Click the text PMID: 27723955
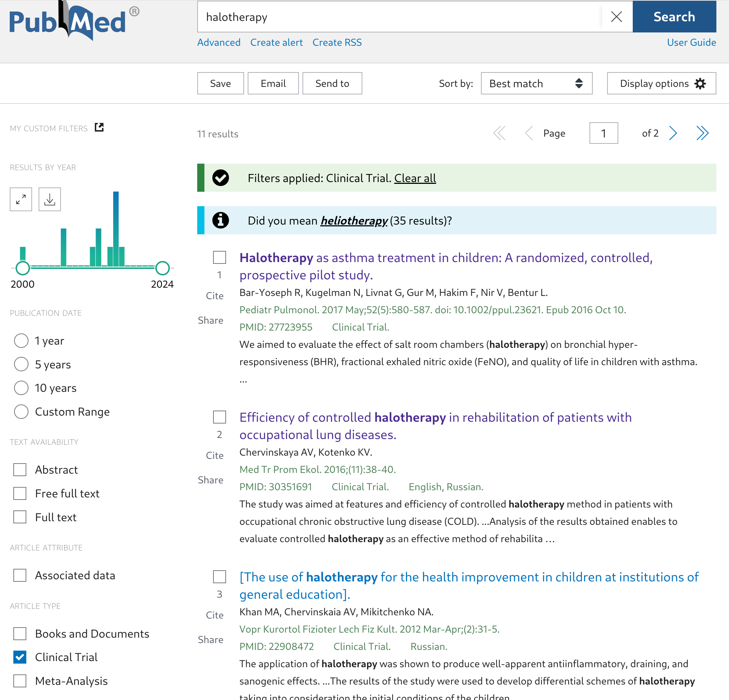 (x=276, y=327)
